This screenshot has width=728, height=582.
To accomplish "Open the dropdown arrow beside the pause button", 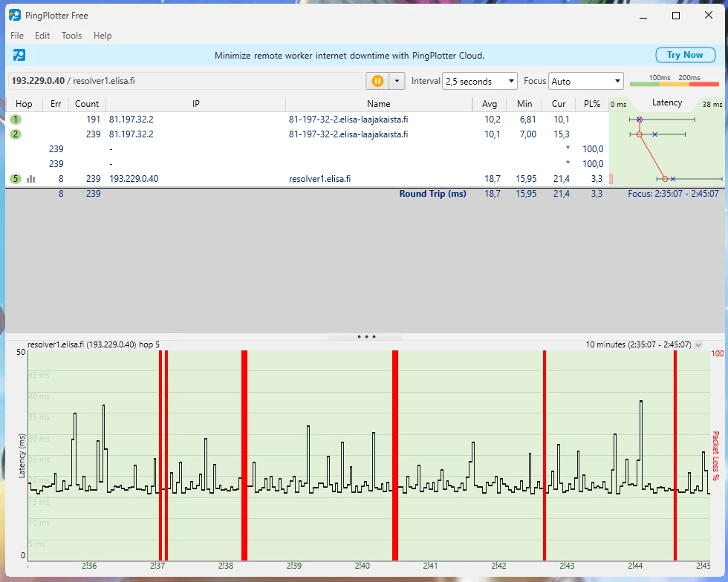I will point(397,81).
